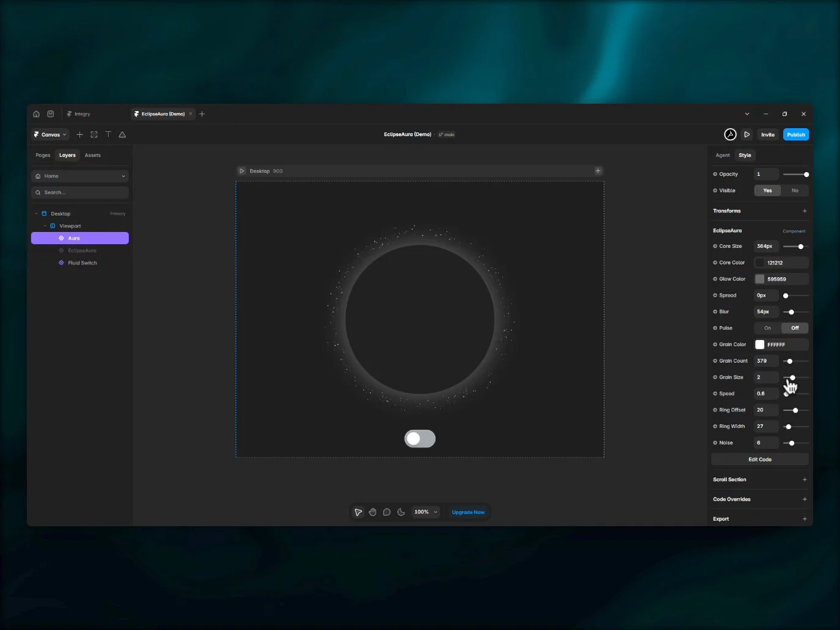Select the comment bubble tool
The image size is (840, 630).
[x=386, y=512]
